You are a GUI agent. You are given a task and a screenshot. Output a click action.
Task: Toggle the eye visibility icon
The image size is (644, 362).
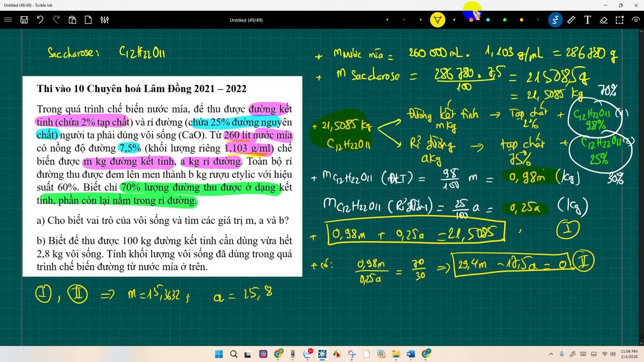636,20
